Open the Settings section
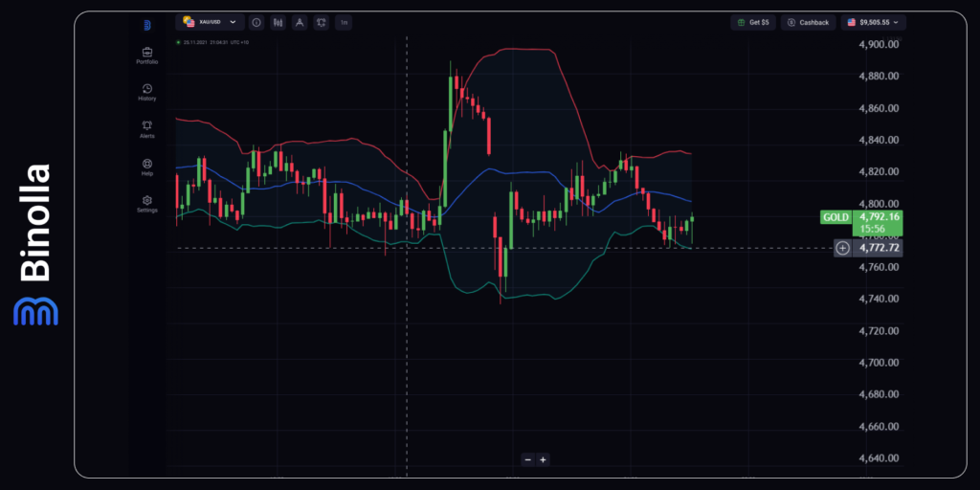Screen dimensions: 980x490 pos(146,204)
